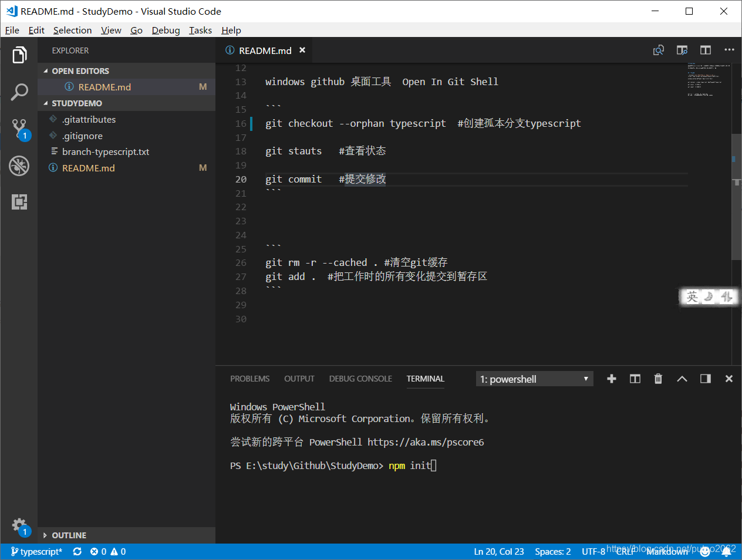Open the Go menu
Viewport: 742px width, 560px height.
[x=136, y=30]
